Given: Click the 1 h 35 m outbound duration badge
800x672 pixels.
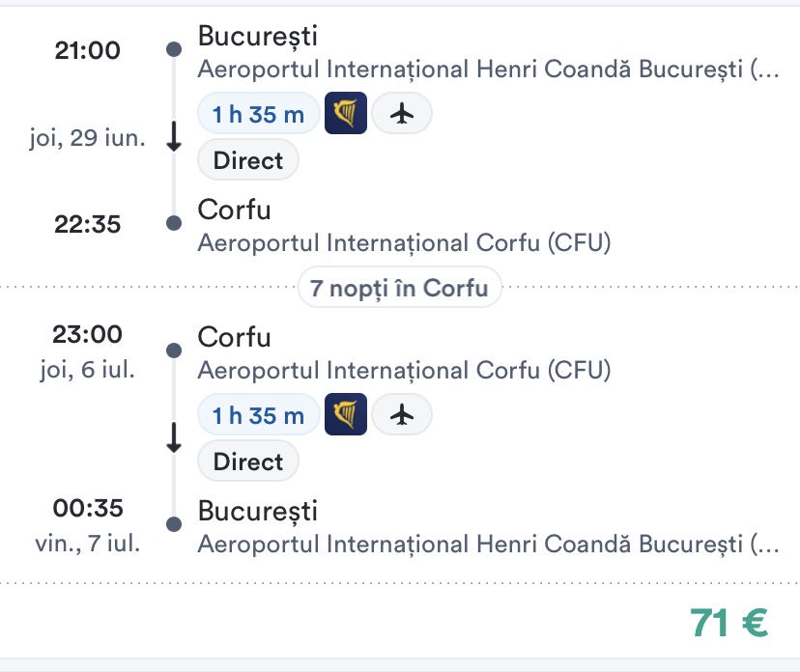Looking at the screenshot, I should (x=258, y=113).
